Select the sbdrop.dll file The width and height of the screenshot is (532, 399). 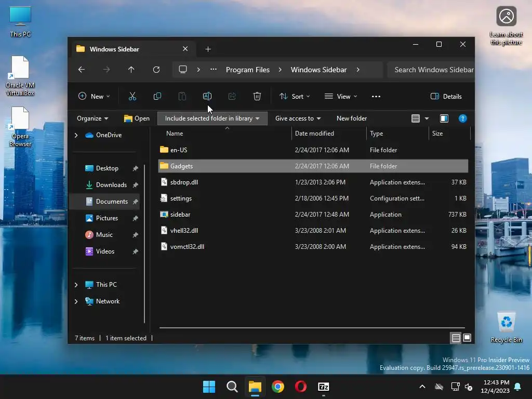click(313, 182)
